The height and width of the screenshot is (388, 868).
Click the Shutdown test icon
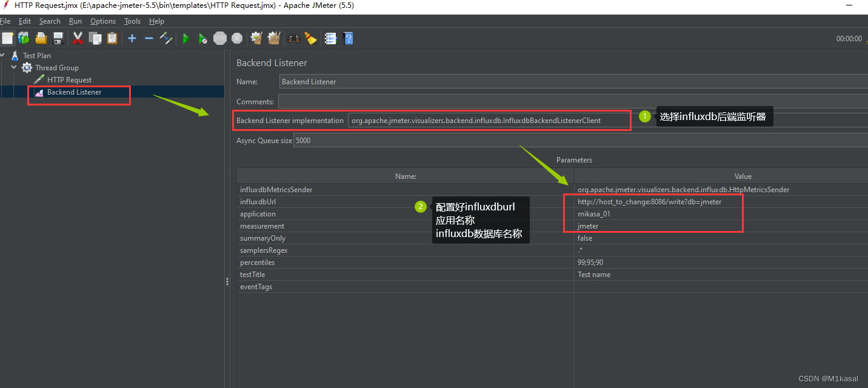(x=237, y=38)
